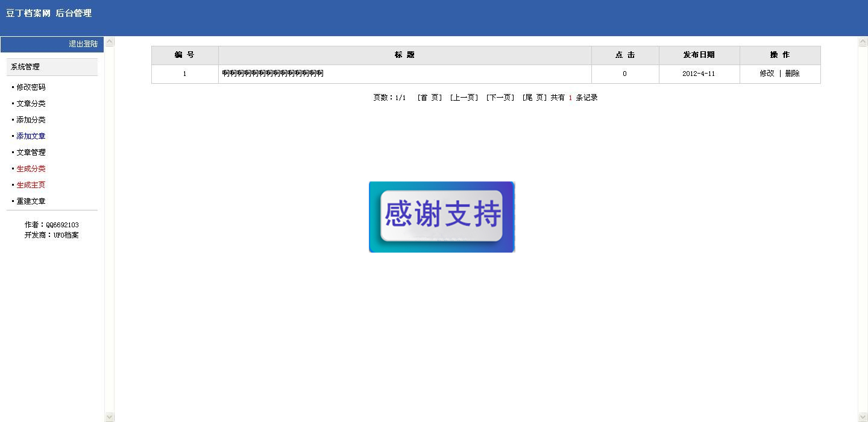Screen dimensions: 868x422
Task: Click 修改 for article 1
Action: [x=767, y=74]
